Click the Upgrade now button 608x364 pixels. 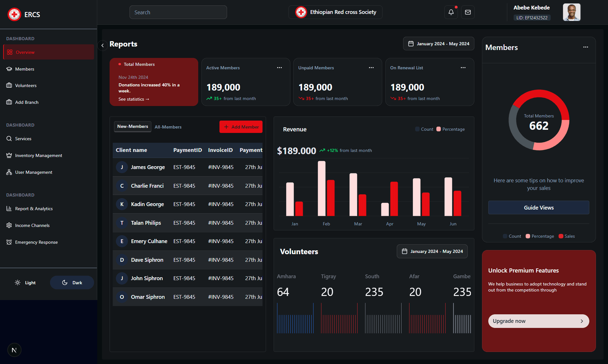(x=538, y=321)
